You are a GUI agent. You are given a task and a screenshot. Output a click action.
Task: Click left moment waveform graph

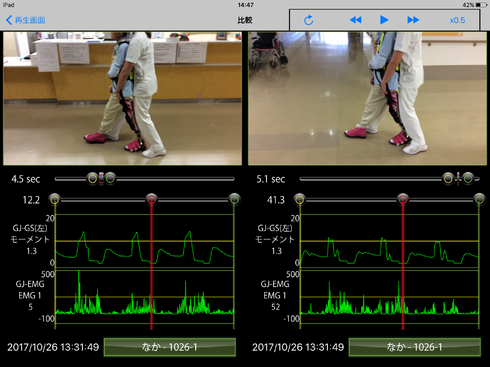[145, 241]
